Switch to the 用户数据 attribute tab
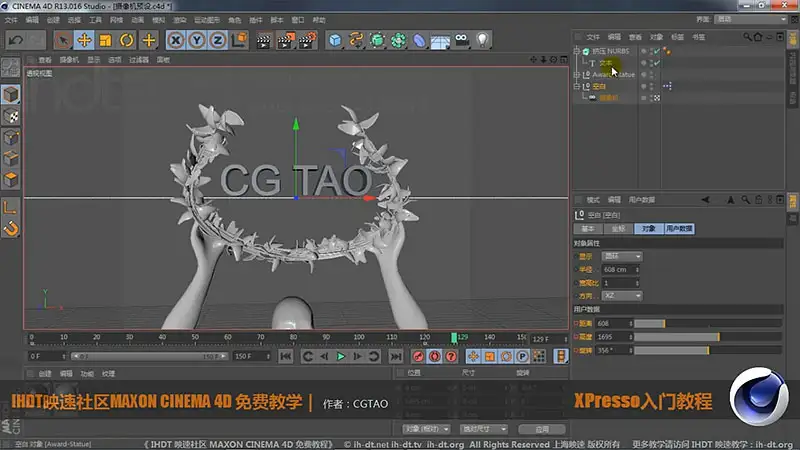 click(679, 229)
